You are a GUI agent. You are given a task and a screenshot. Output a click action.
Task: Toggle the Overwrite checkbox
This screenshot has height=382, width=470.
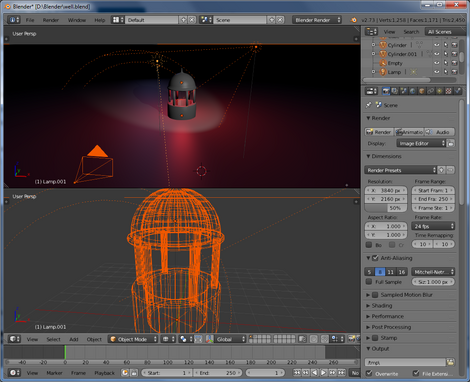369,373
